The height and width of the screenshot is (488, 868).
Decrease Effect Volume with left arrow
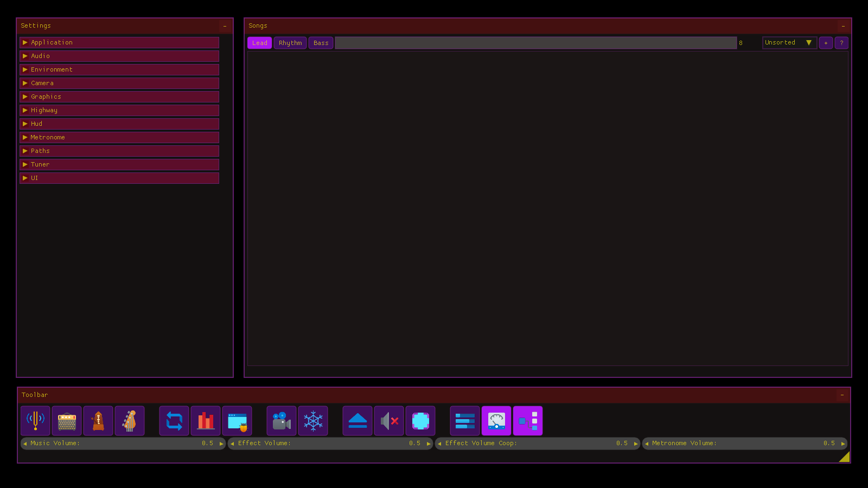point(232,444)
